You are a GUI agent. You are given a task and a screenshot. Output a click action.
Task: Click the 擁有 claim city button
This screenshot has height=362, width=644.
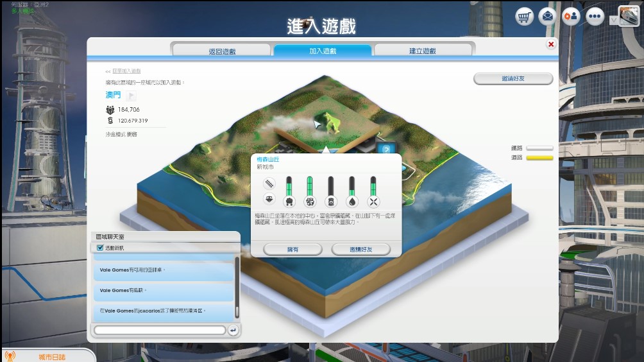click(292, 250)
